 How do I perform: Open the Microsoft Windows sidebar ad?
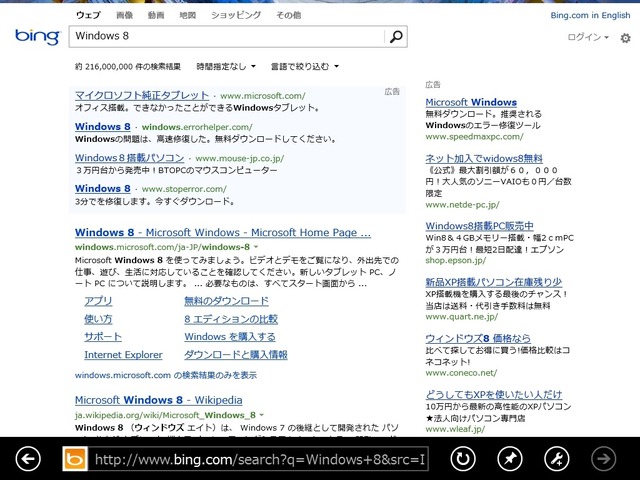tap(471, 102)
